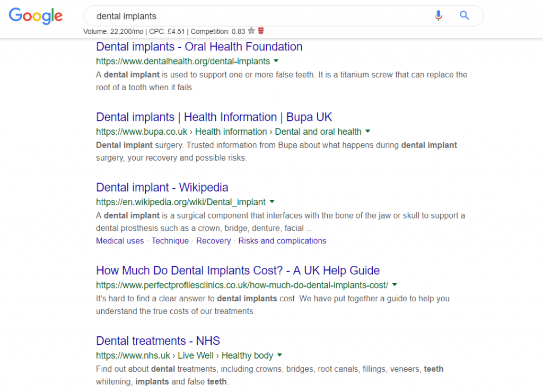Click the en.wikipedia.org/wiki/Dental_implant URL
This screenshot has height=392, width=543.
[181, 202]
